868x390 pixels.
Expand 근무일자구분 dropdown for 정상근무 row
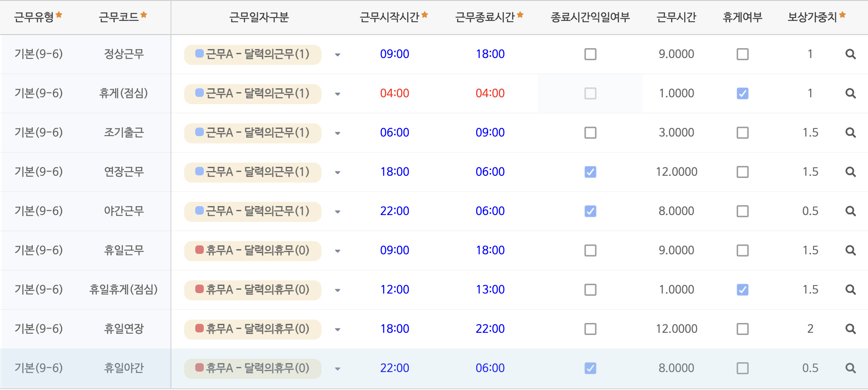338,55
